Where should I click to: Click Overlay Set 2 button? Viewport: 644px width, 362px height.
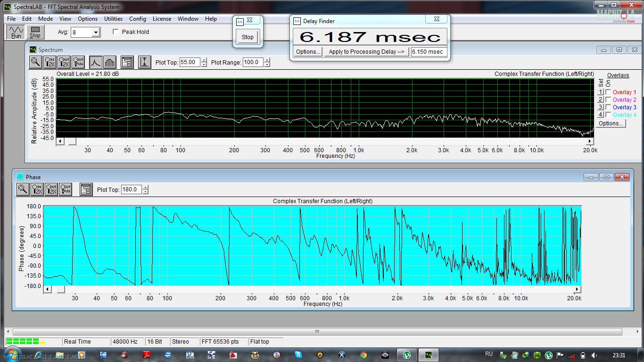(601, 100)
